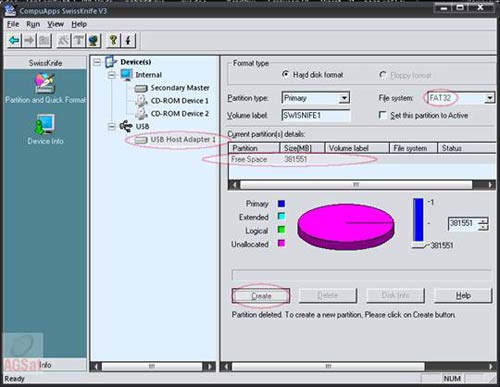Click the Help button in partition panel

pyautogui.click(x=463, y=295)
